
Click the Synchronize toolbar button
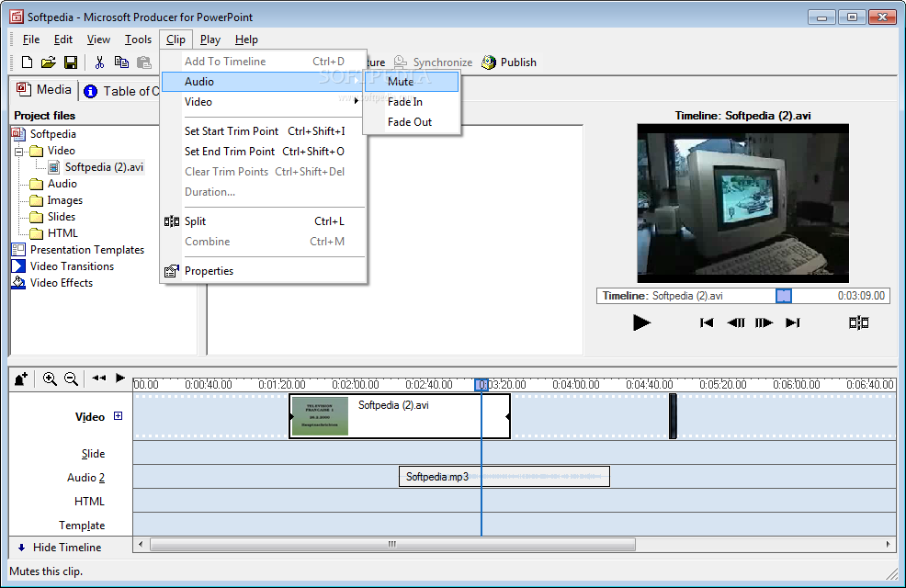tap(433, 62)
